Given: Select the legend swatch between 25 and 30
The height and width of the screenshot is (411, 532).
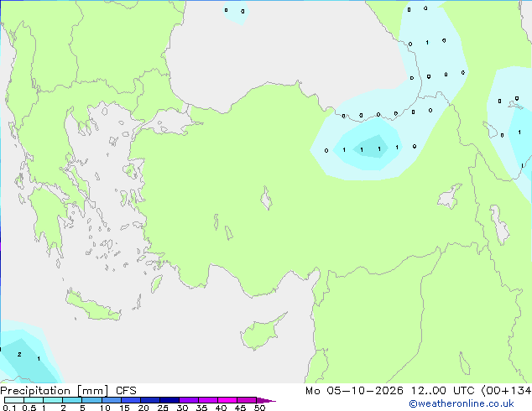Looking at the screenshot, I should point(169,400).
